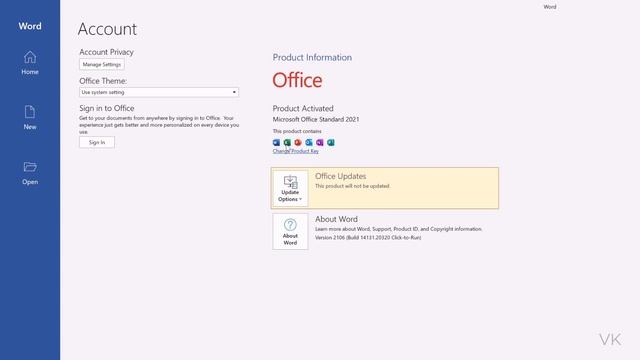This screenshot has height=360, width=640.
Task: Click 'This product will not be updated.' text
Action: coord(353,186)
